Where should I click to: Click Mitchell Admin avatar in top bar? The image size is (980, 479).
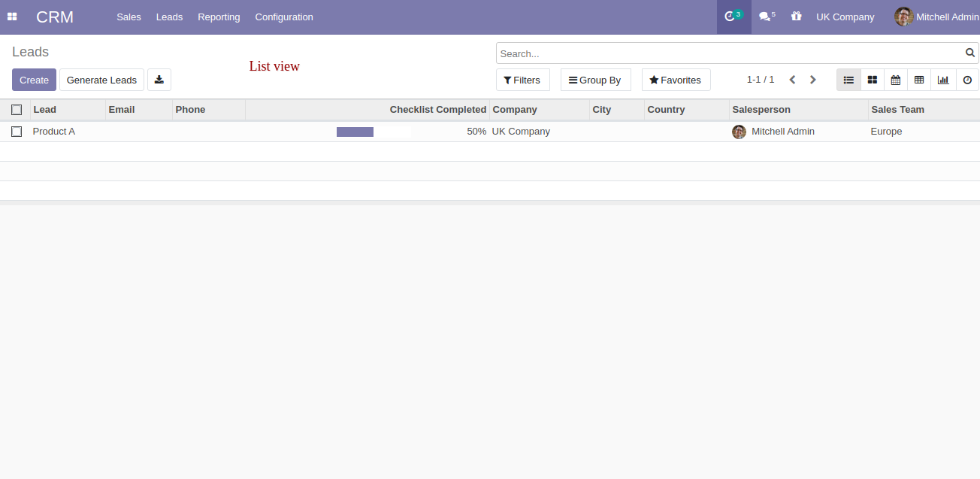pyautogui.click(x=903, y=17)
